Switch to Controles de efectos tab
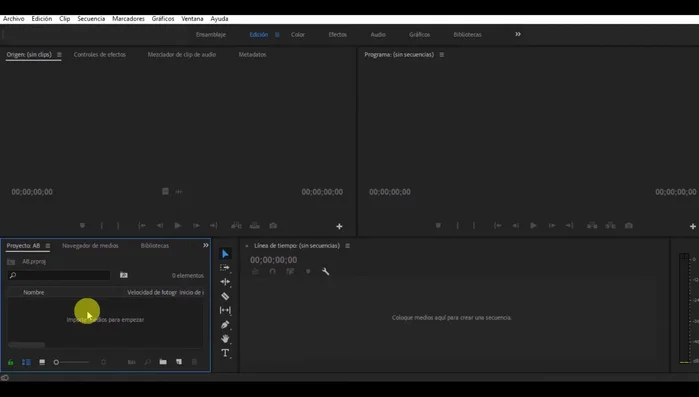Screen dimensions: 699x397 (100, 54)
